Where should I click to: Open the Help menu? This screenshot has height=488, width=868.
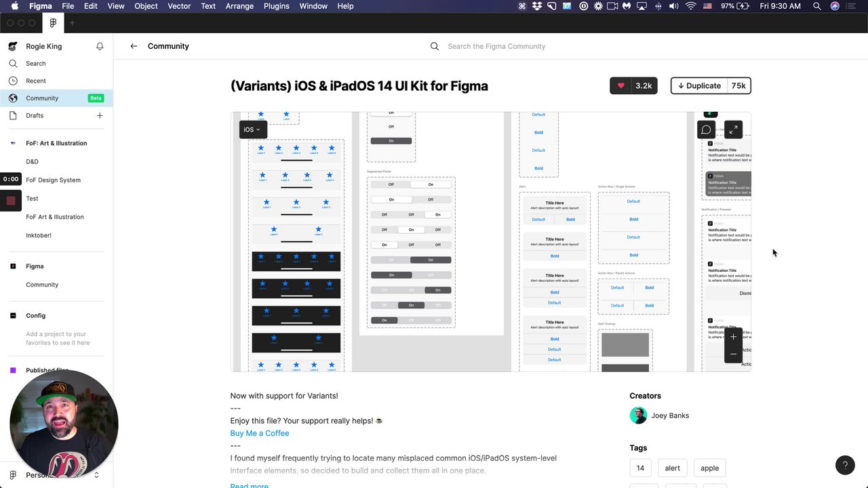345,6
